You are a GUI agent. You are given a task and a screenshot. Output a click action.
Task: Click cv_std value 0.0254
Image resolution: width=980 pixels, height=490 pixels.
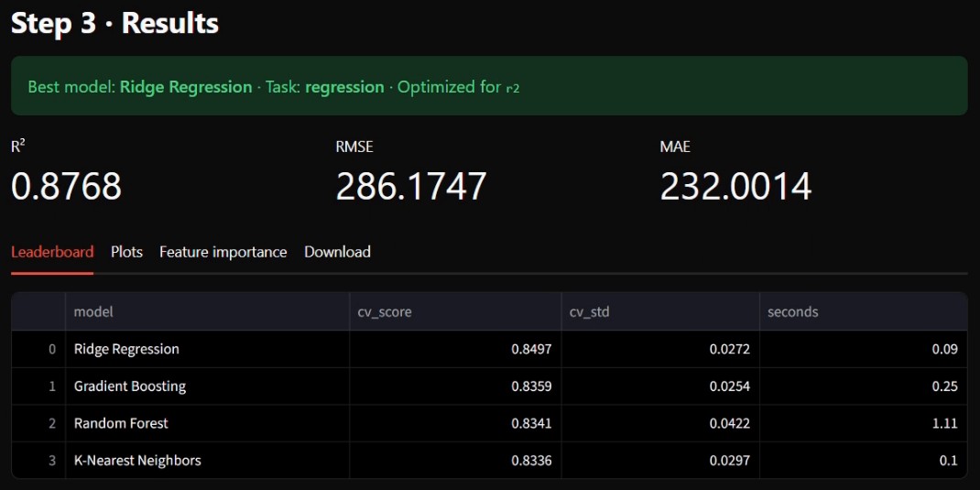660,387
